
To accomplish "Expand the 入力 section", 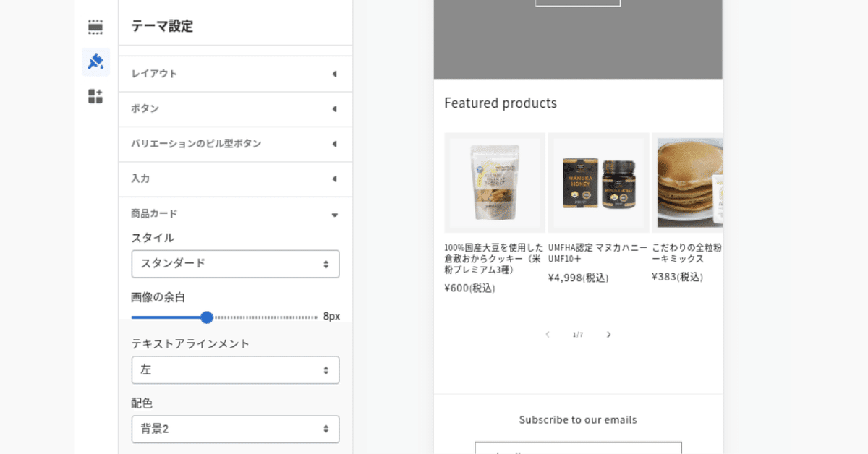I will coord(235,179).
